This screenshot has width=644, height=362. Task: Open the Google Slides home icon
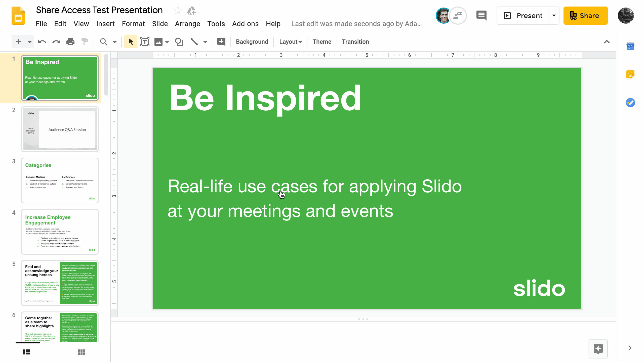(18, 16)
